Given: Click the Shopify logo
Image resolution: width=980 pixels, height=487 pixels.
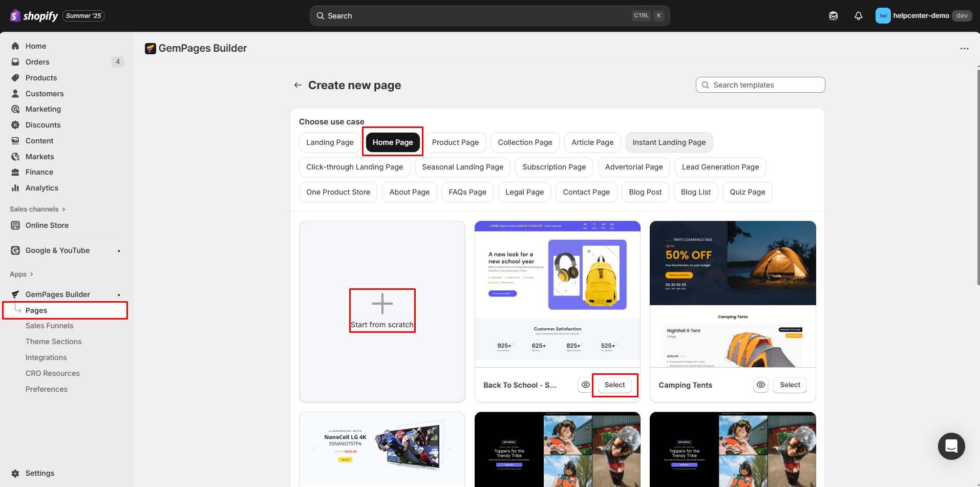Looking at the screenshot, I should coord(34,16).
